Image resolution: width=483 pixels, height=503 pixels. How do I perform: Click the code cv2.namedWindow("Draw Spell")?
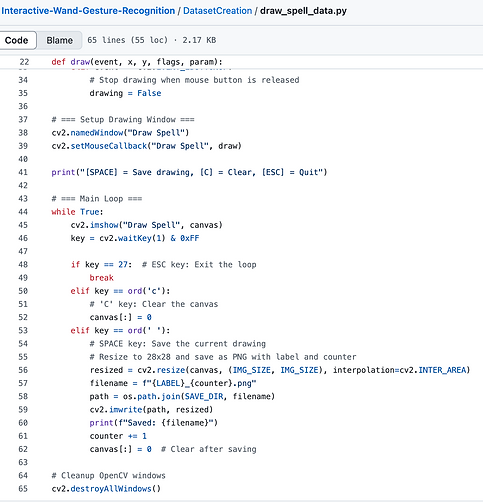click(120, 133)
